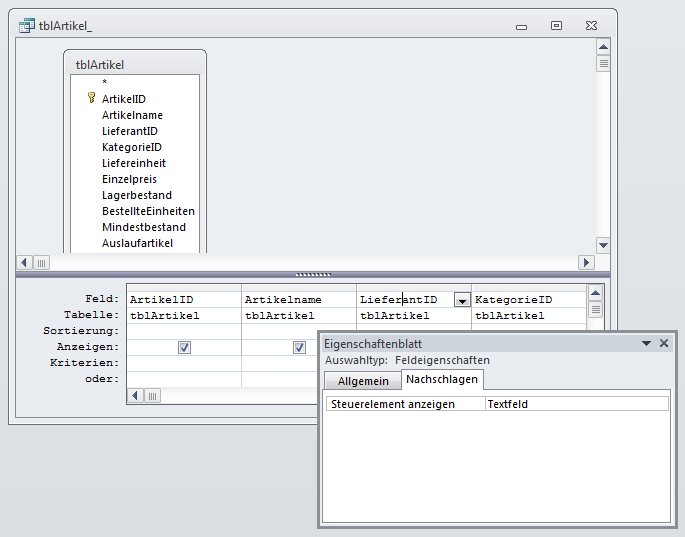Click the query icon in tblArtikel_ title bar

click(27, 27)
